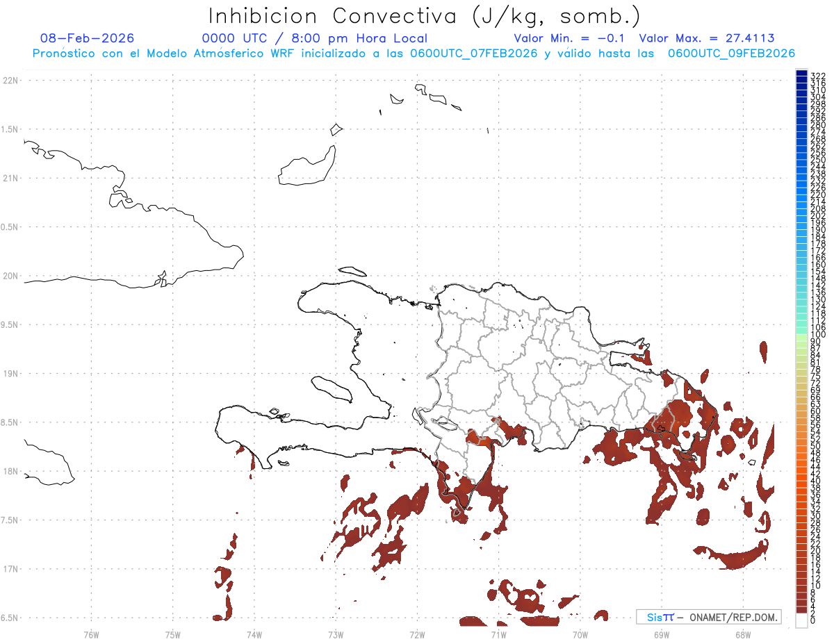This screenshot has height=644, width=834.
Task: Click the '0.5N' latitude label
Action: (x=10, y=227)
